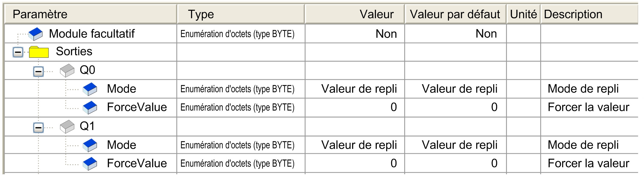Click the blue Module facultatif parameter icon

(36, 34)
